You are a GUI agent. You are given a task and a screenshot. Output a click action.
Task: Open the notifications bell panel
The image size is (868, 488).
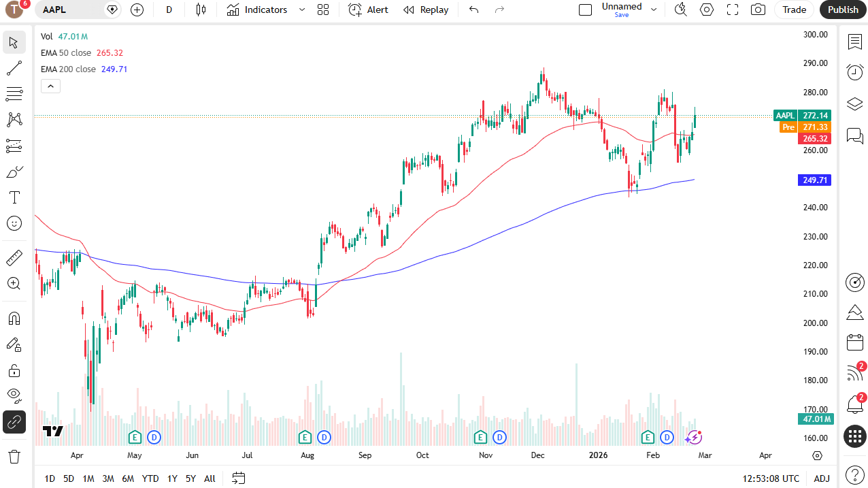click(855, 404)
